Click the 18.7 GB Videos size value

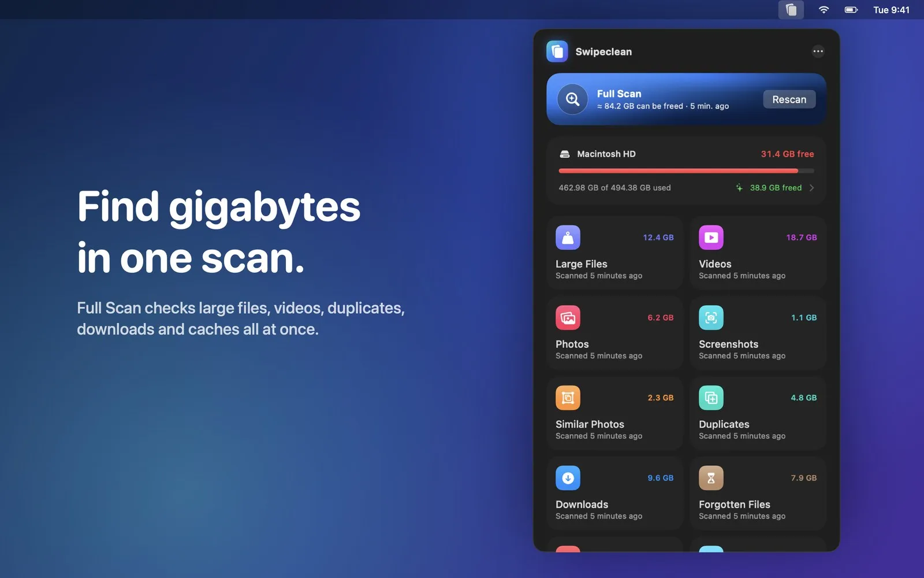tap(802, 238)
